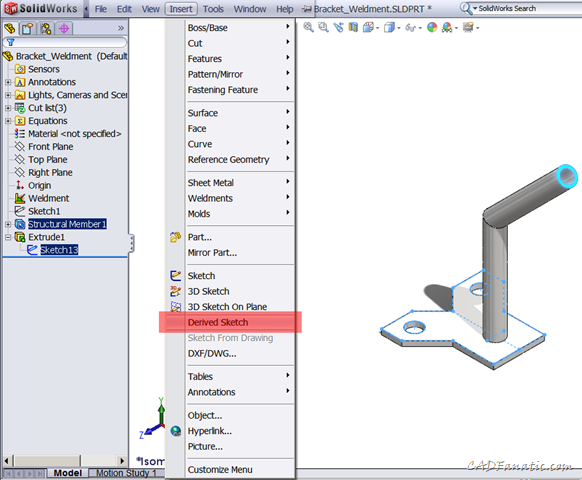Click the Sketch icon in Insert menu
Viewport: 582px width, 480px height.
(x=176, y=275)
